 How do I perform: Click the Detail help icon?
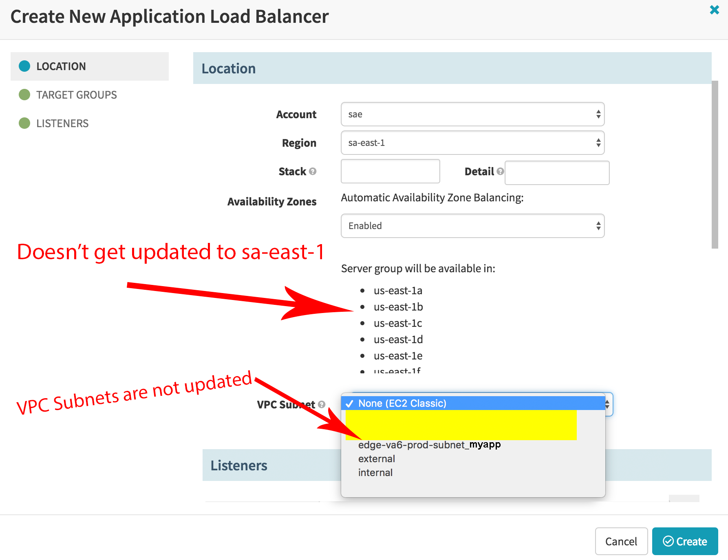click(500, 172)
